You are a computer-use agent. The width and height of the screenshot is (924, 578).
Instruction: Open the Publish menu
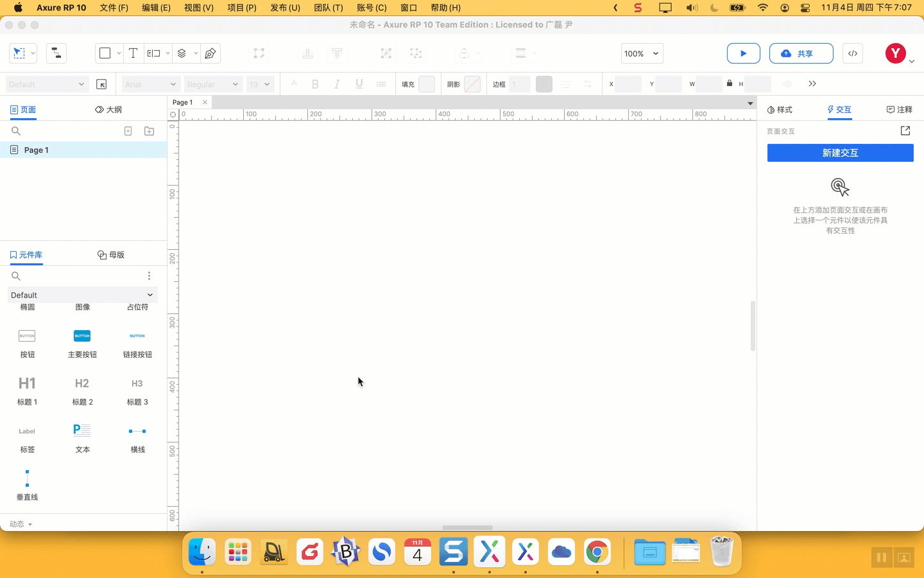(x=285, y=8)
